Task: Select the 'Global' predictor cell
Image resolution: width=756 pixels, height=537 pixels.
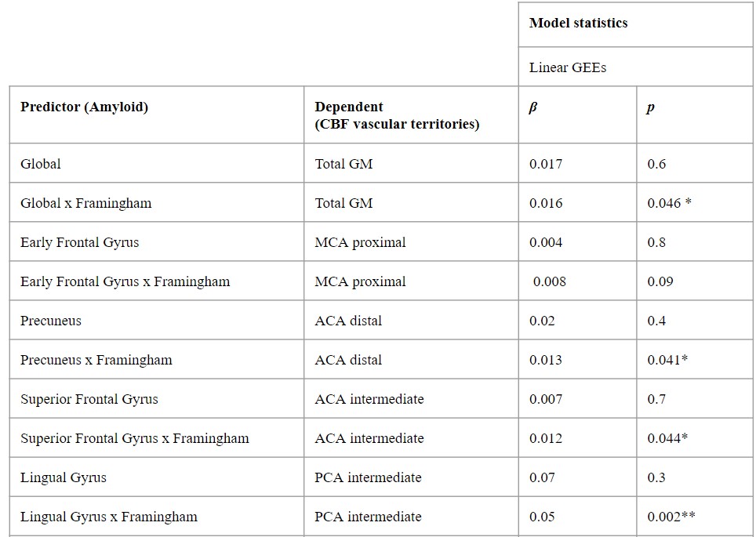Action: click(x=41, y=164)
